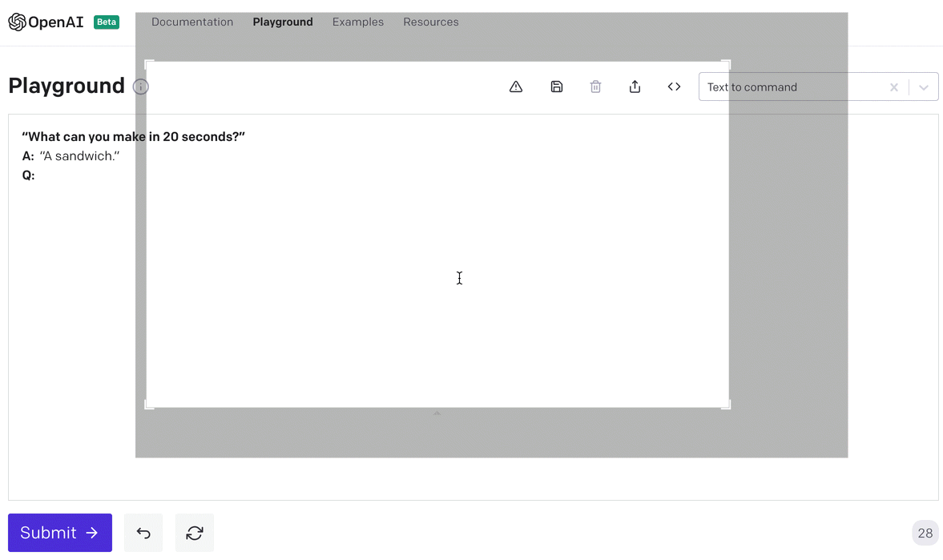Click the info icon next to Playground
Image resolution: width=943 pixels, height=560 pixels.
pos(141,87)
